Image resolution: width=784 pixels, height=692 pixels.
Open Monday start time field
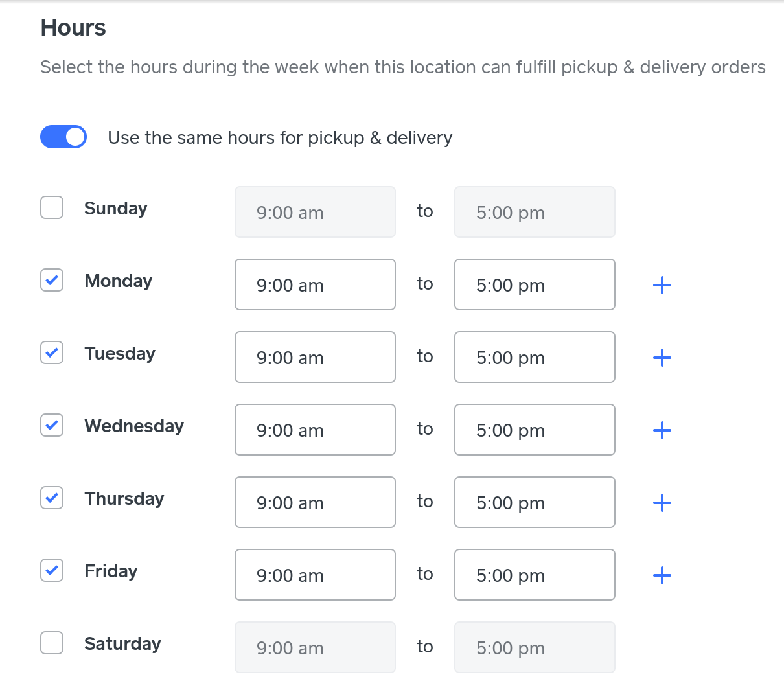[x=315, y=285]
